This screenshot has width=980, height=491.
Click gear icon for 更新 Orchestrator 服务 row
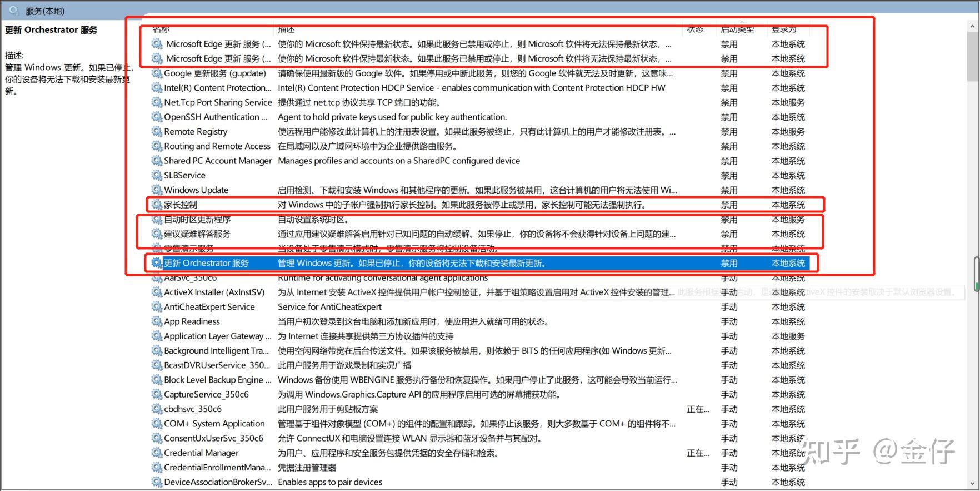[157, 263]
